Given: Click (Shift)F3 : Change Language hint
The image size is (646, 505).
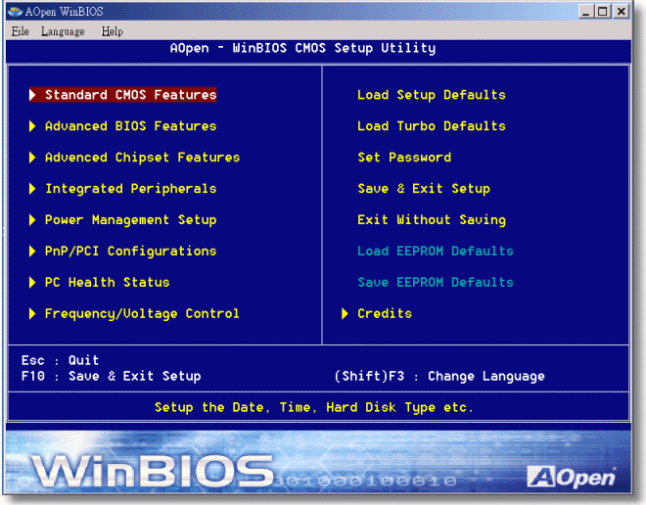Looking at the screenshot, I should (x=439, y=376).
